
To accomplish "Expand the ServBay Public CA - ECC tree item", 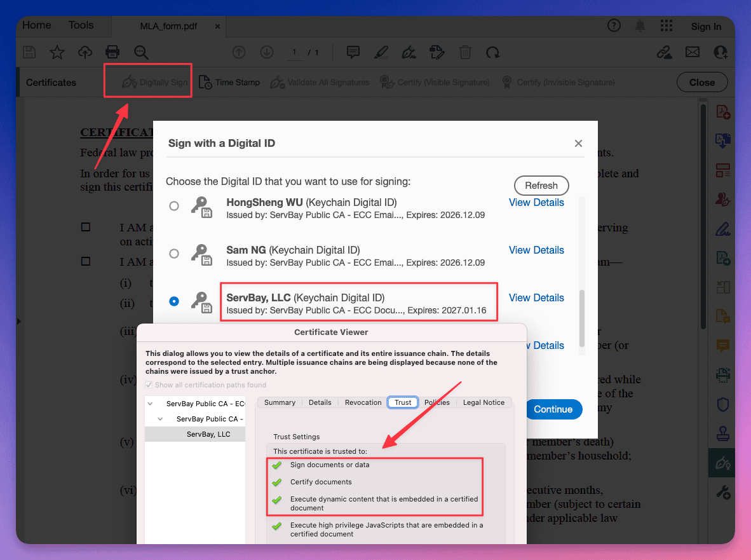I will tap(150, 403).
